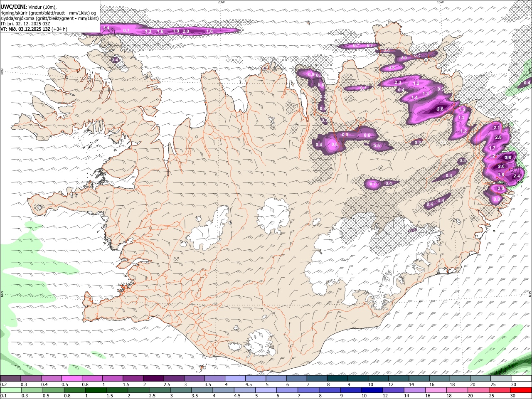Click the 15W longitude label
The height and width of the screenshot is (399, 532).
coord(440,2)
